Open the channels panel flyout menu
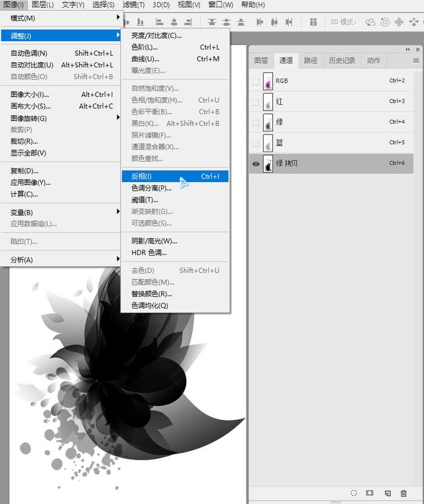 pyautogui.click(x=416, y=60)
